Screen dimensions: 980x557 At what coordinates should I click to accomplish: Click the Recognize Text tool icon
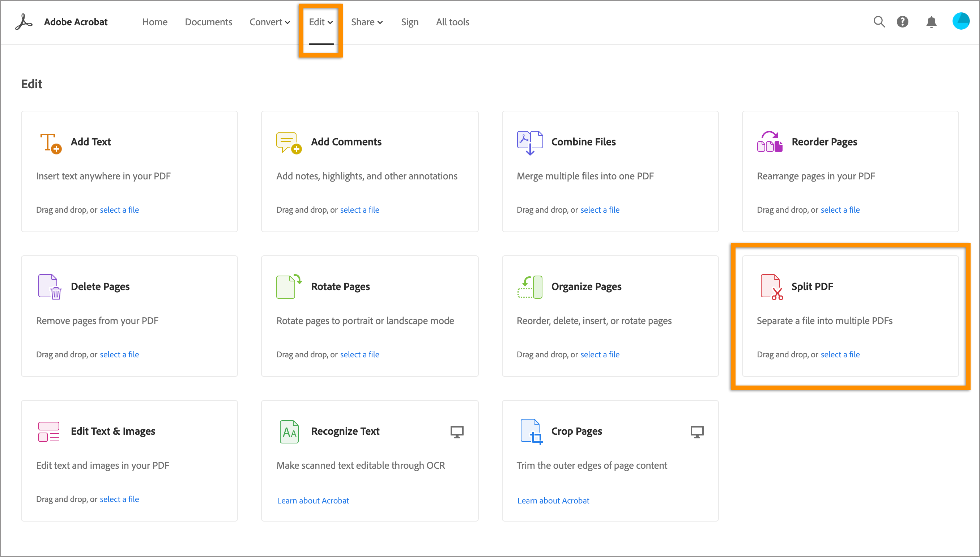coord(289,431)
